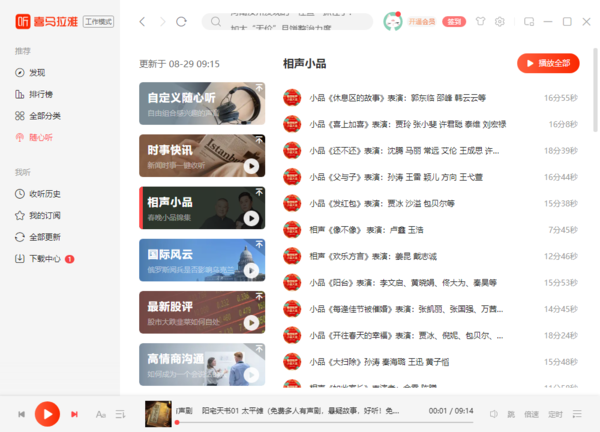Click the volume speaker icon

pos(494,414)
